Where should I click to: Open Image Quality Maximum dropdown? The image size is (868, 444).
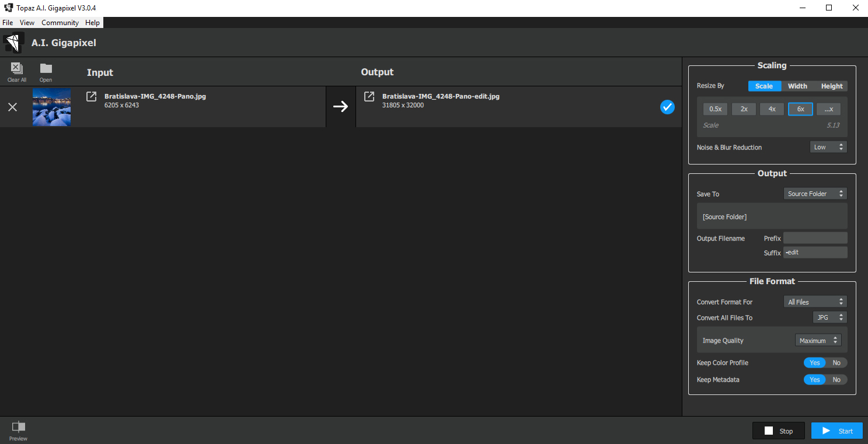coord(818,341)
